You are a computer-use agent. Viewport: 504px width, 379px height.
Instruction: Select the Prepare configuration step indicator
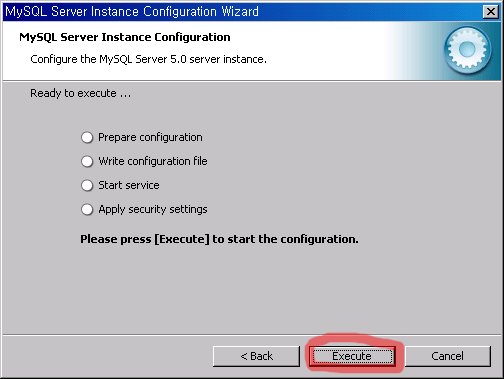[x=87, y=137]
